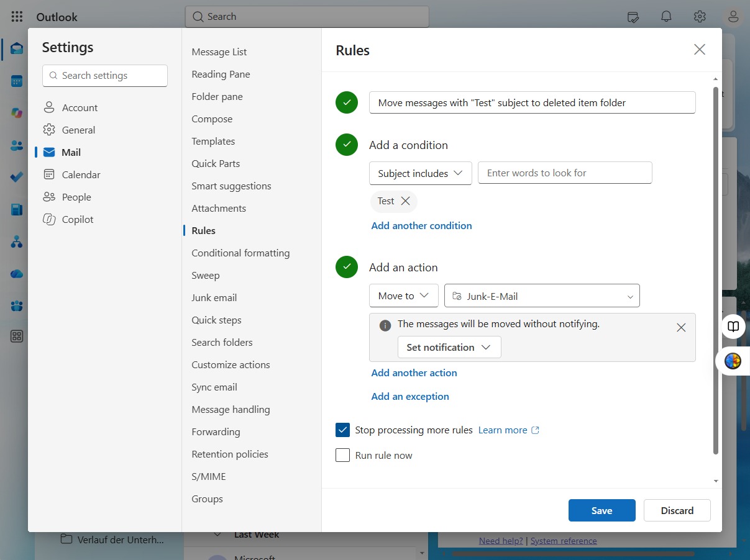
Task: Click the notifications bell icon
Action: [666, 17]
